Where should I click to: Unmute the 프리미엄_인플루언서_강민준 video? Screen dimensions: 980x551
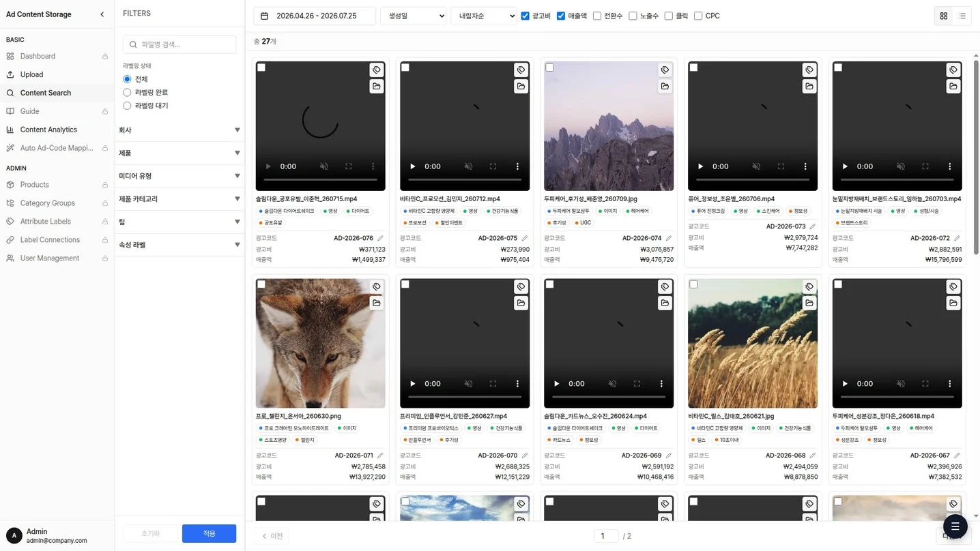coord(468,383)
